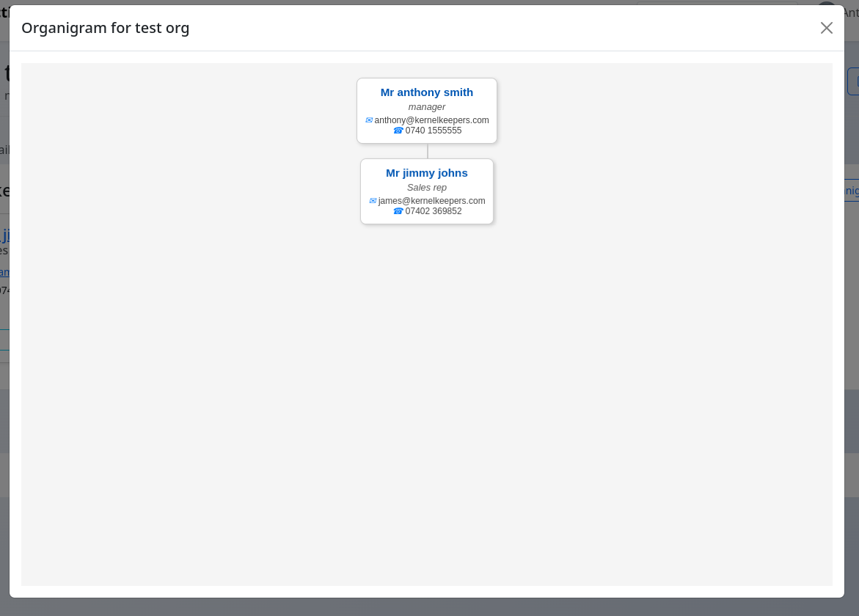Open Mr jimmy johns' name link
The width and height of the screenshot is (859, 616).
click(x=426, y=173)
